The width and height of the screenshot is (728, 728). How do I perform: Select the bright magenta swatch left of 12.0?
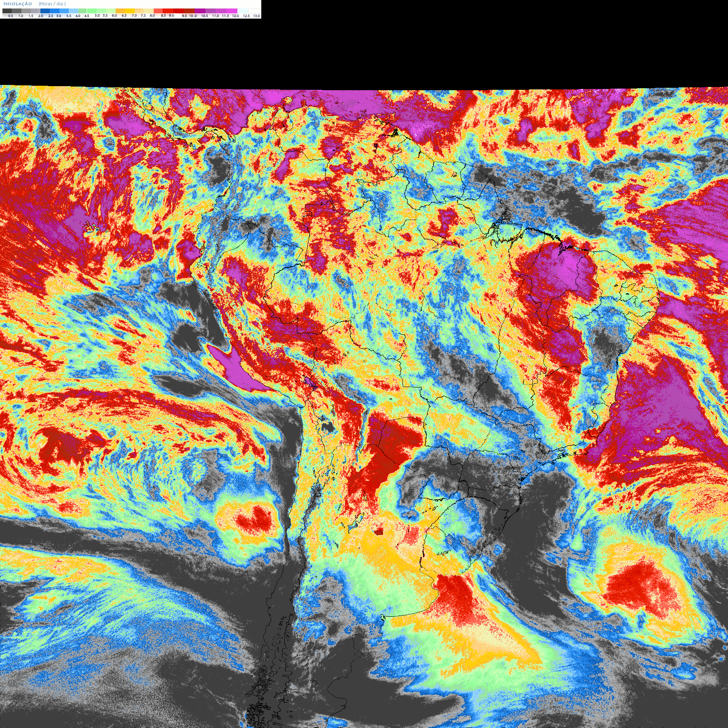(x=232, y=11)
